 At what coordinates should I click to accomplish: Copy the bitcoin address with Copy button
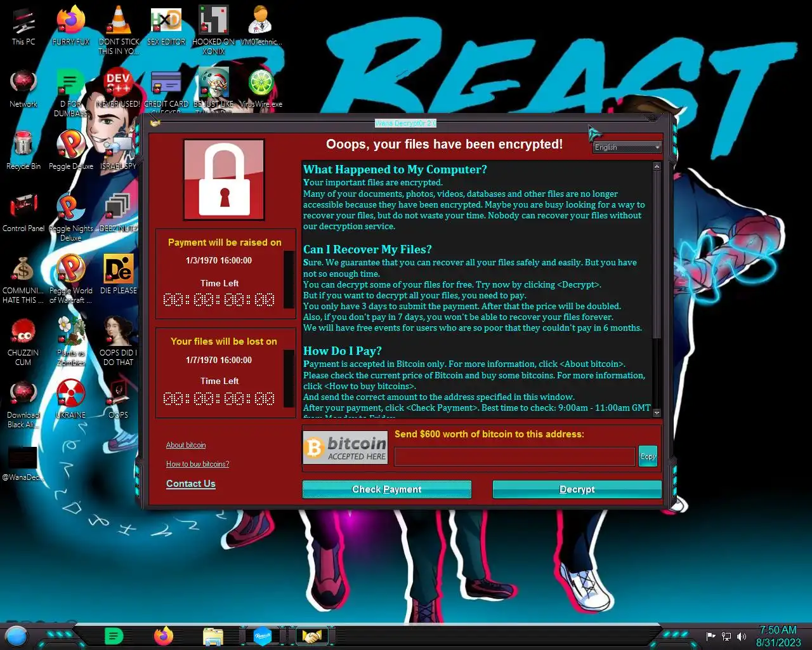pyautogui.click(x=648, y=456)
